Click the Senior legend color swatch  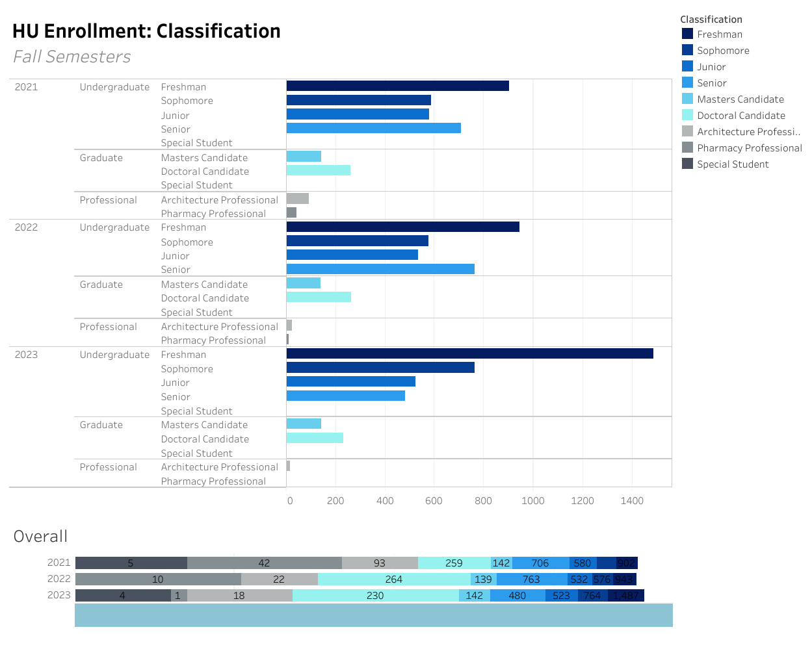click(x=687, y=83)
